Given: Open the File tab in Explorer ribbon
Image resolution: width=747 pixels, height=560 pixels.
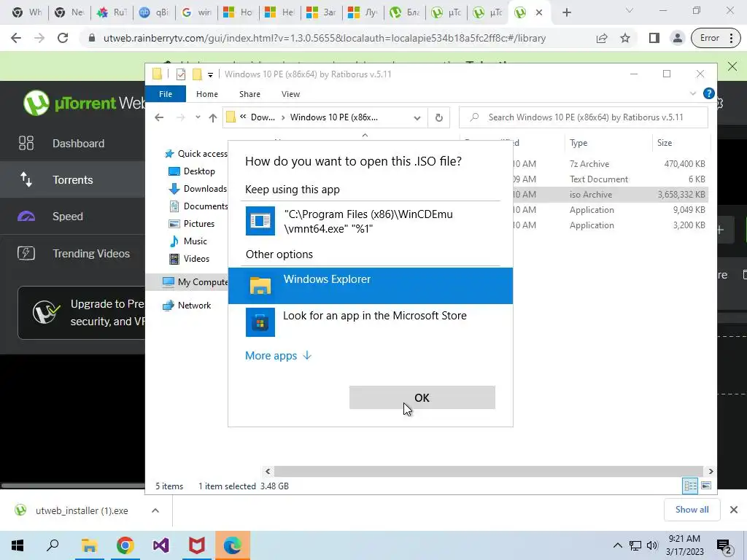Looking at the screenshot, I should pos(166,94).
